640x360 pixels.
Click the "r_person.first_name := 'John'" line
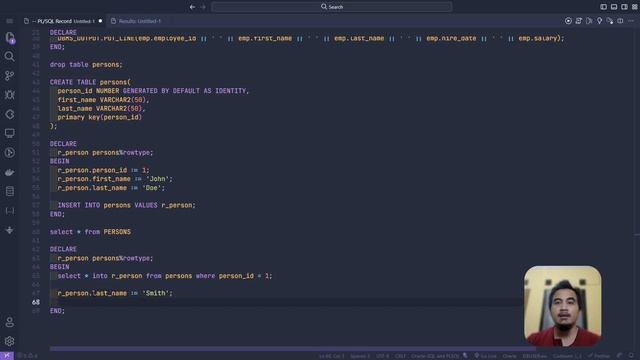point(115,179)
